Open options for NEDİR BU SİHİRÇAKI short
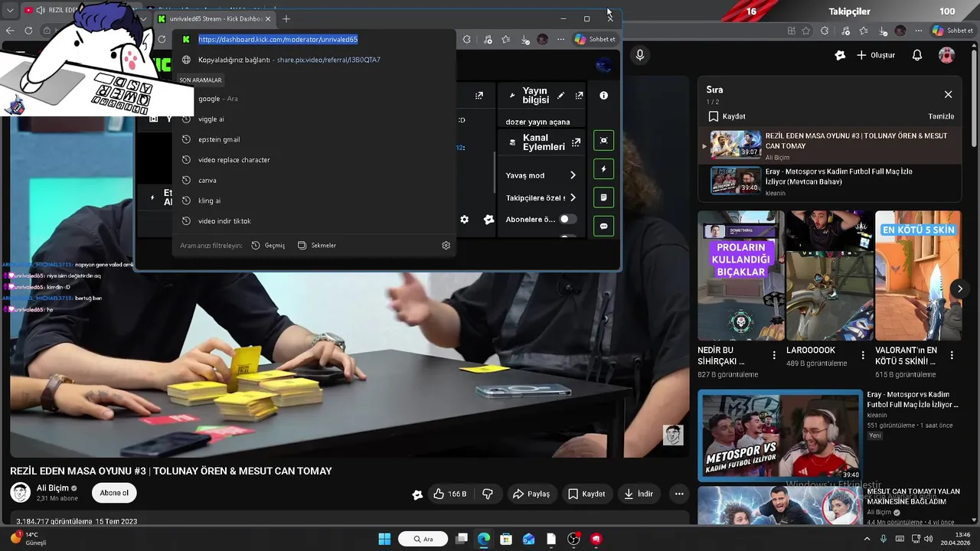This screenshot has width=980, height=551. point(774,355)
